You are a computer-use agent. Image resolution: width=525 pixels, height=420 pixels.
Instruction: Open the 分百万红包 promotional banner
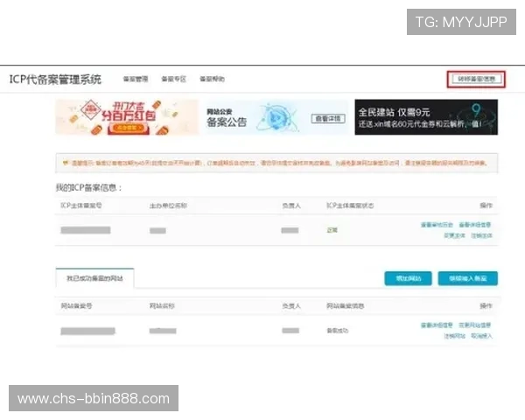point(127,117)
